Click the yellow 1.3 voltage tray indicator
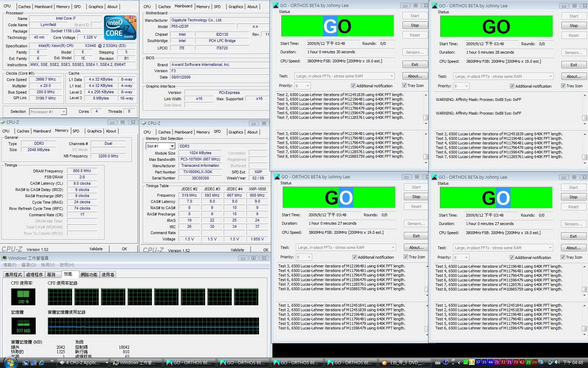Image resolution: width=588 pixels, height=368 pixels. (471, 362)
